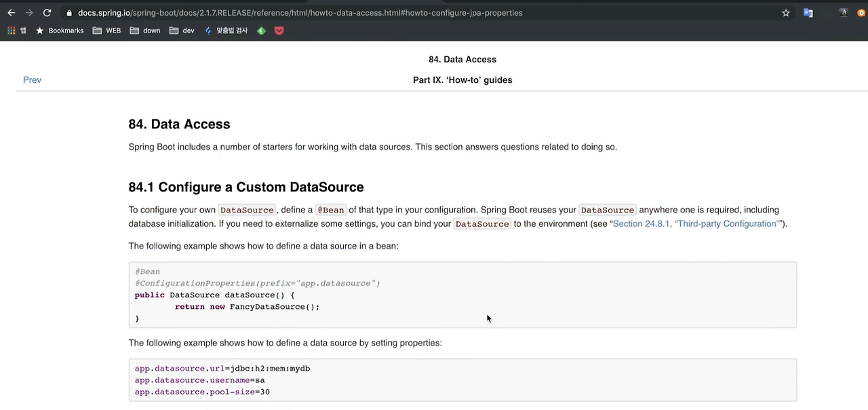Viewport: 868px width, 410px height.
Task: Open the orange 'D' extension icon
Action: 862,13
